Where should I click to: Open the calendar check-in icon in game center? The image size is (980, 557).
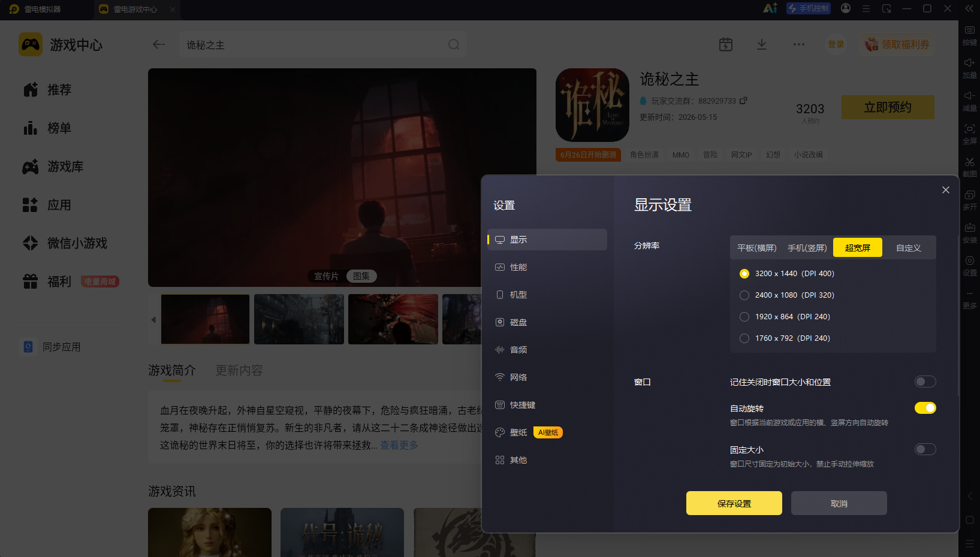tap(726, 44)
